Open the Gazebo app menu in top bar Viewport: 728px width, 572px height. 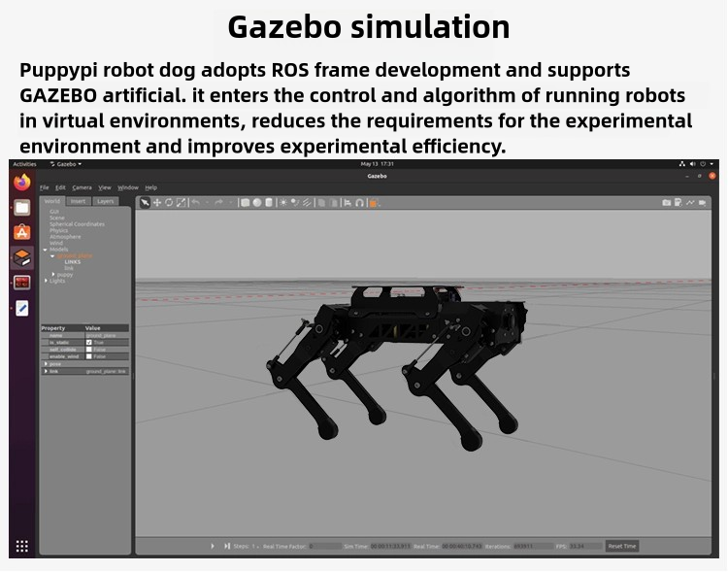click(x=66, y=164)
